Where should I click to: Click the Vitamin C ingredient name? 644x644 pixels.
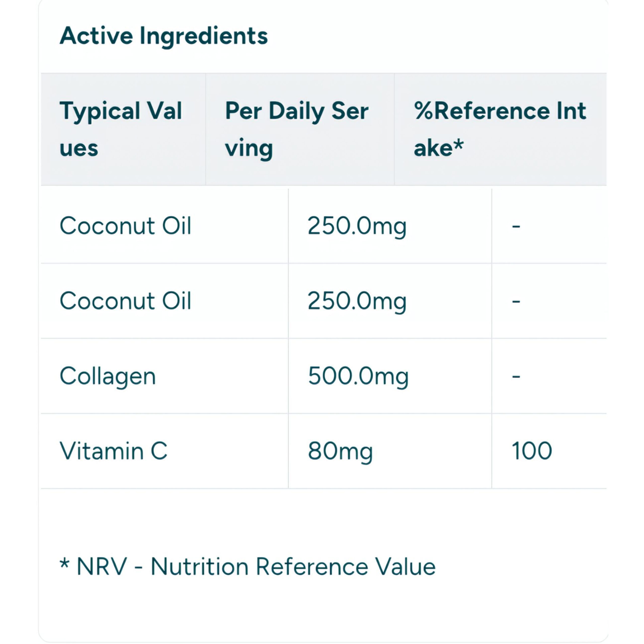113,451
